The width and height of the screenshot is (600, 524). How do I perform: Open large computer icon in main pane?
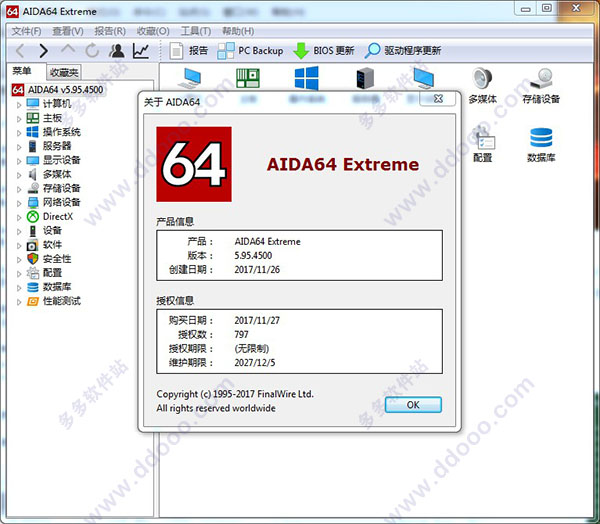click(190, 78)
